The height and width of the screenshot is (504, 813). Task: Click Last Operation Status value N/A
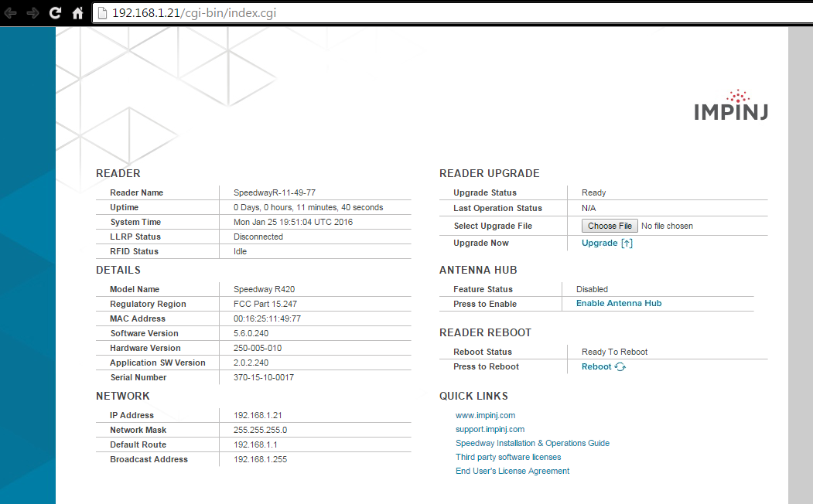tap(589, 208)
